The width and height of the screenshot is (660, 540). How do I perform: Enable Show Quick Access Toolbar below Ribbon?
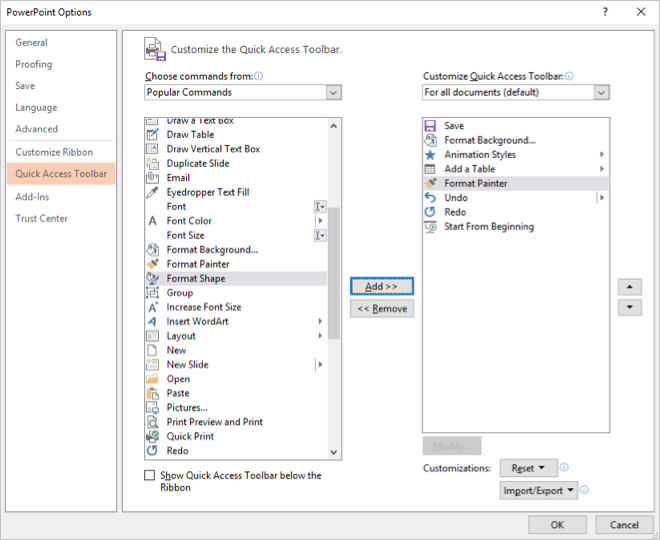tap(150, 476)
